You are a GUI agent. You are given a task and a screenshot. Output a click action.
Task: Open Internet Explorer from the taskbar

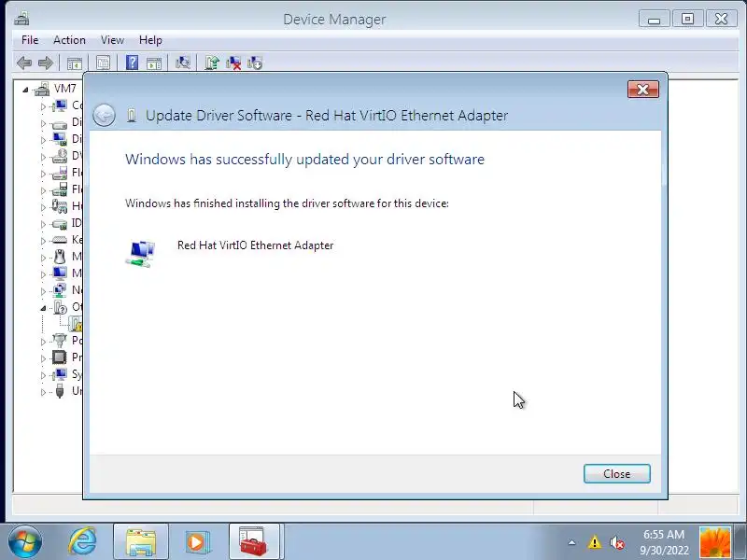[82, 541]
